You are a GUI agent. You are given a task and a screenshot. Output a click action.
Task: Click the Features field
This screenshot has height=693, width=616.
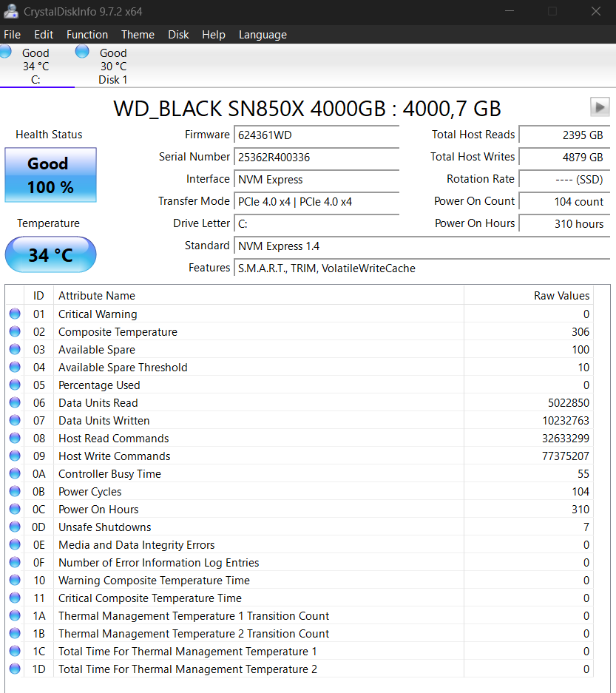(x=422, y=268)
